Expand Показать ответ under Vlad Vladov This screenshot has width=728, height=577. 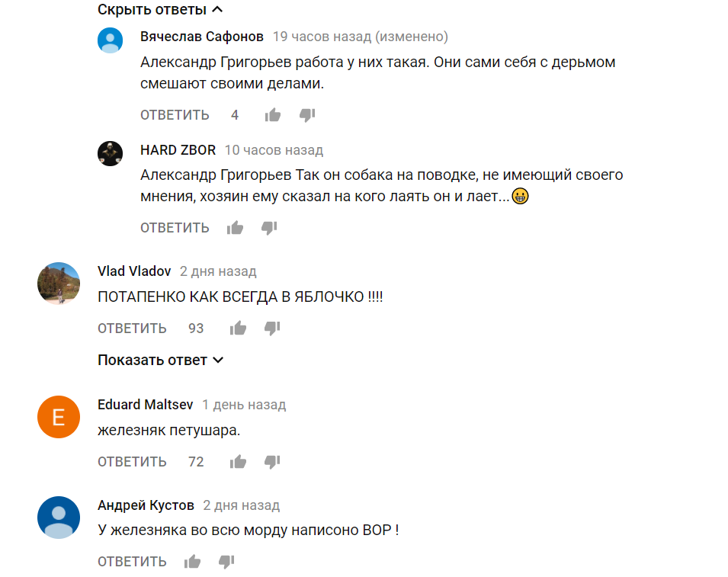(161, 360)
